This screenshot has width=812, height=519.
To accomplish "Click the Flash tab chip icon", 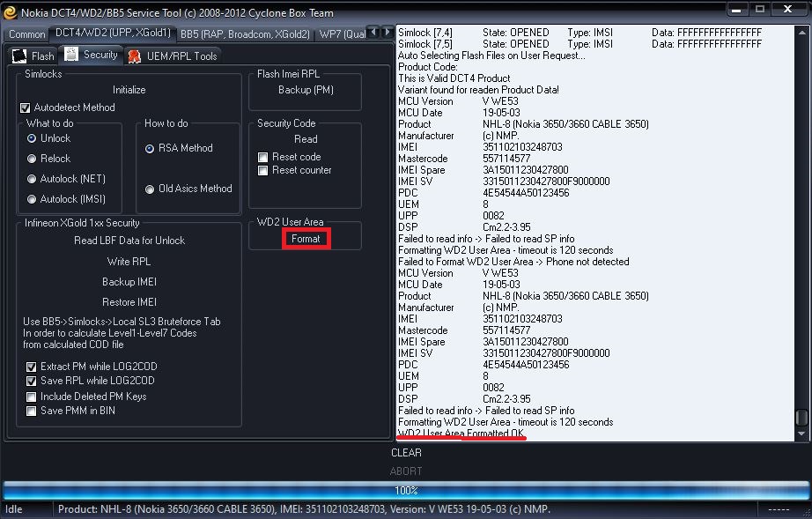I will pyautogui.click(x=19, y=56).
